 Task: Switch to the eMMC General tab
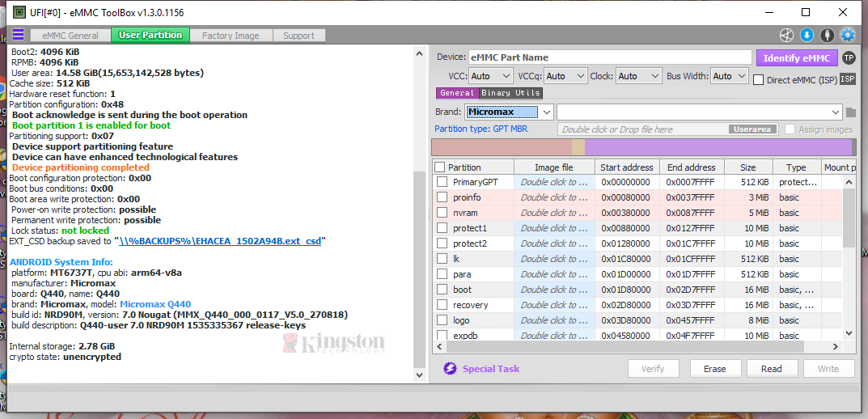(71, 36)
